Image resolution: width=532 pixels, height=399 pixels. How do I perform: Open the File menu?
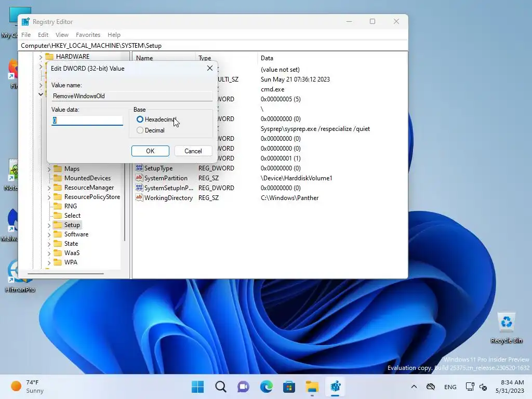tap(26, 35)
